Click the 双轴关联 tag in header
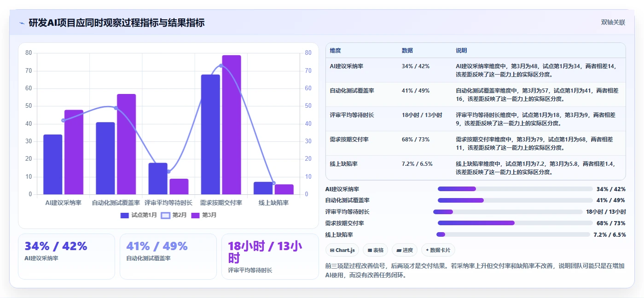Viewport: 644px width, 298px height. pyautogui.click(x=613, y=23)
